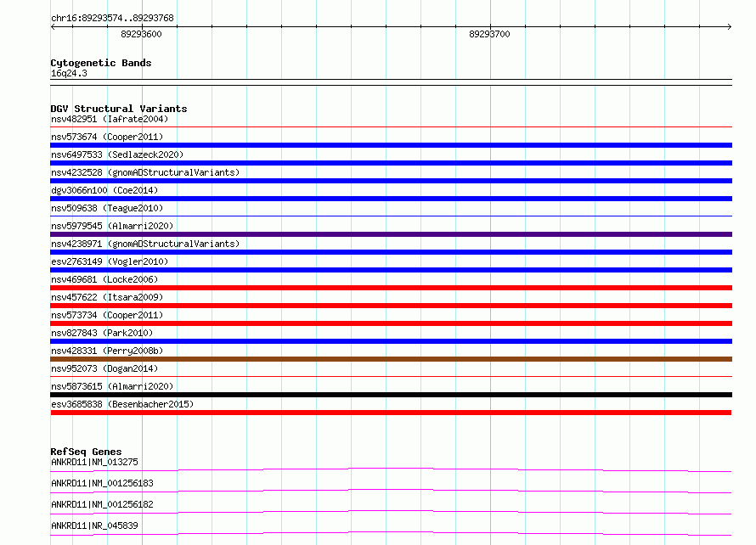This screenshot has width=756, height=545.
Task: Select the brown nsv428331 (Perry2008b) bar
Action: (391, 359)
